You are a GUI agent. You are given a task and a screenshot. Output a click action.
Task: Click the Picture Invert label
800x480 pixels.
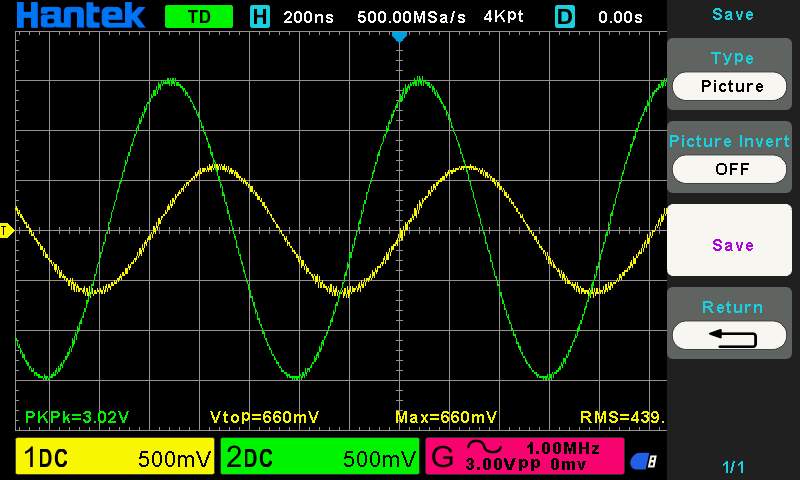click(x=730, y=141)
